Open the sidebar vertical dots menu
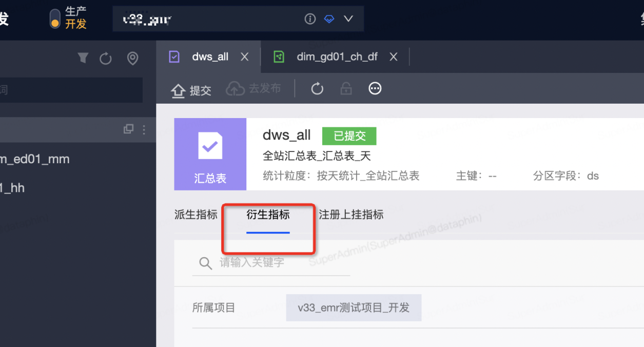This screenshot has width=644, height=347. coord(144,130)
